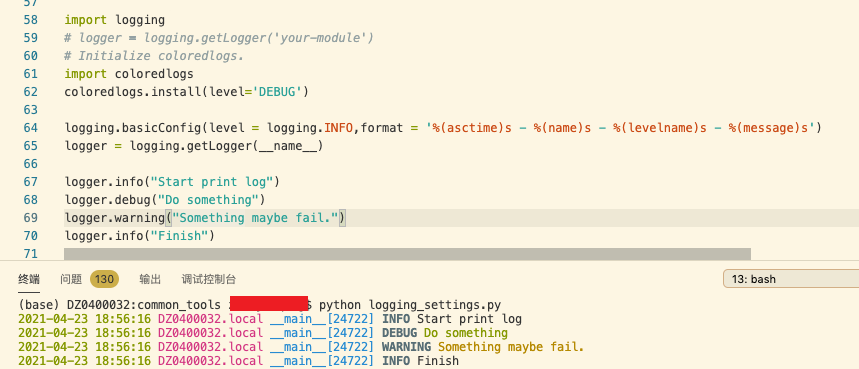The height and width of the screenshot is (369, 859).
Task: Click terminal output 'DEBUG Do something'
Action: 445,333
